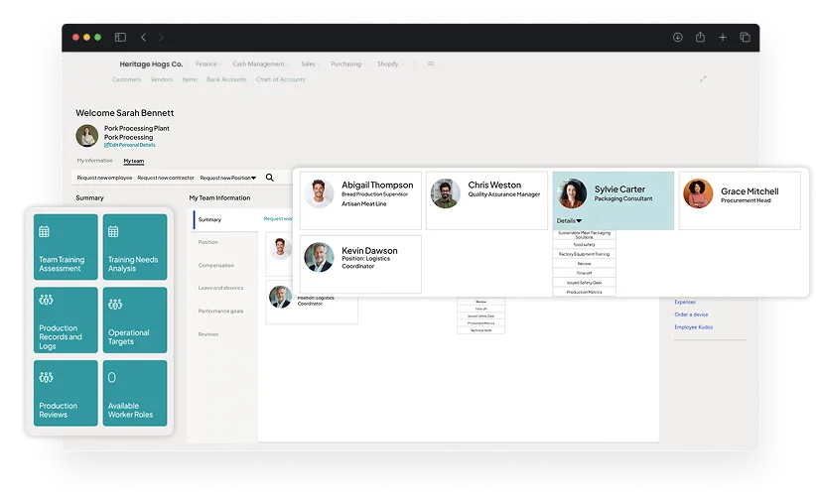Click Abigail Thompson's avatar photo

coord(319,192)
